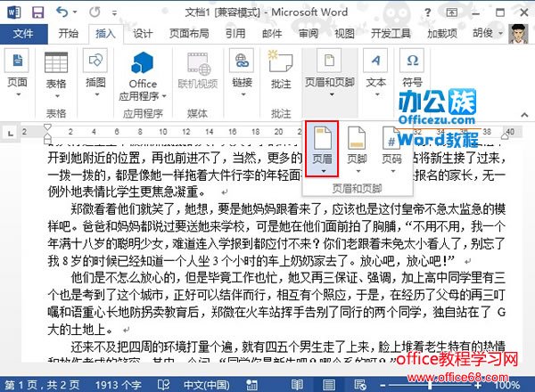Switch to the 视图 tab
This screenshot has width=535, height=392.
pyautogui.click(x=344, y=33)
